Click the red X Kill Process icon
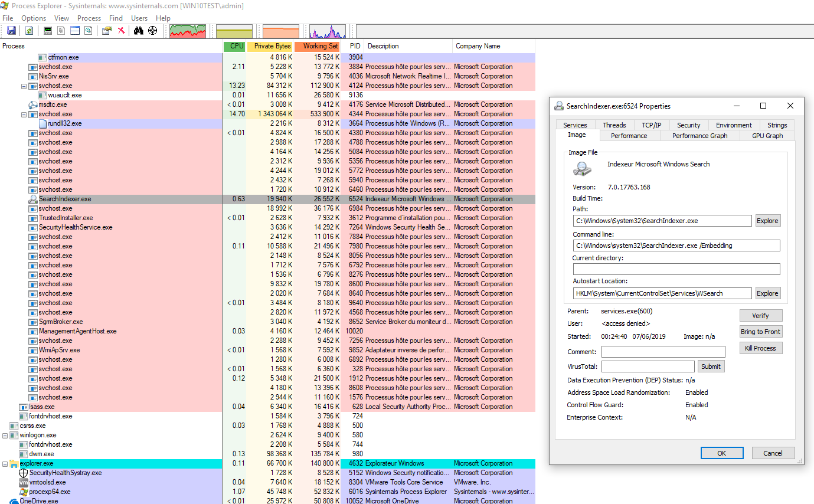Screen dimensions: 814x504 (x=121, y=31)
